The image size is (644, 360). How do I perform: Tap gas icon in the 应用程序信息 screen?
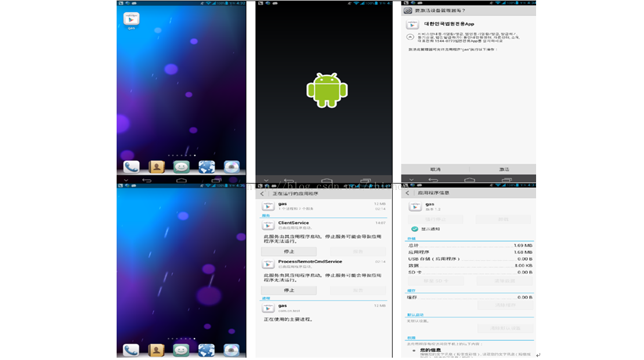[x=415, y=206]
